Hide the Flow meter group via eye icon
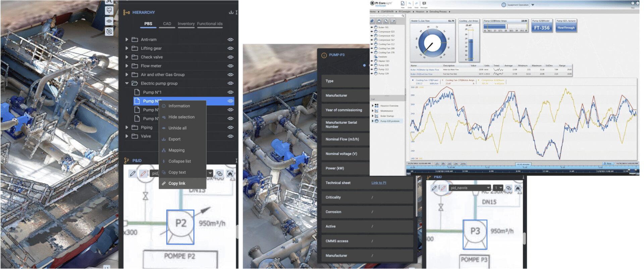This screenshot has height=269, width=644. tap(230, 66)
